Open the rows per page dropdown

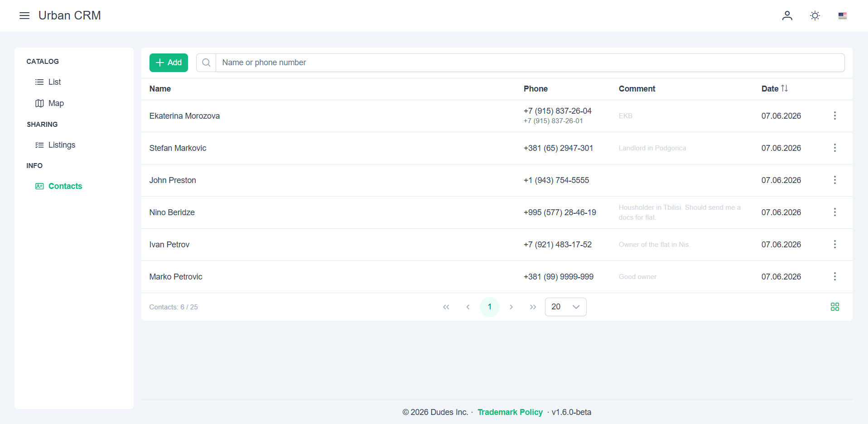566,307
